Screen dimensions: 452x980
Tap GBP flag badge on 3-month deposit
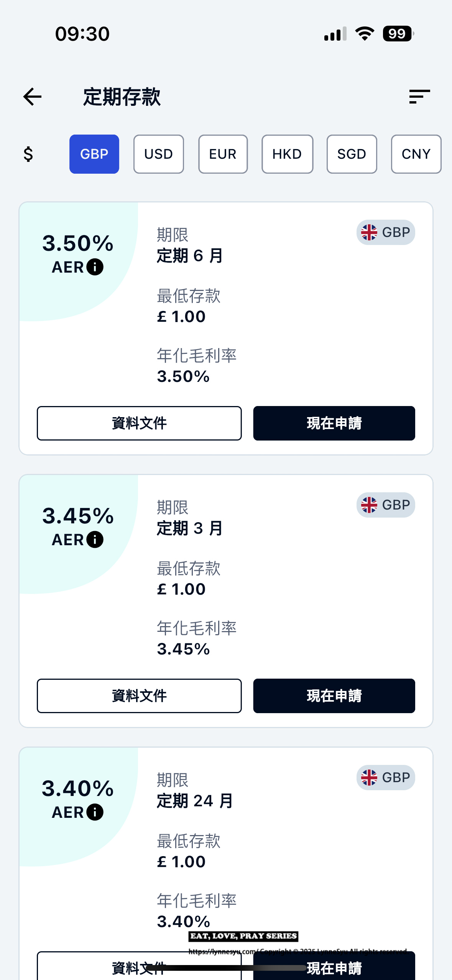(x=386, y=505)
